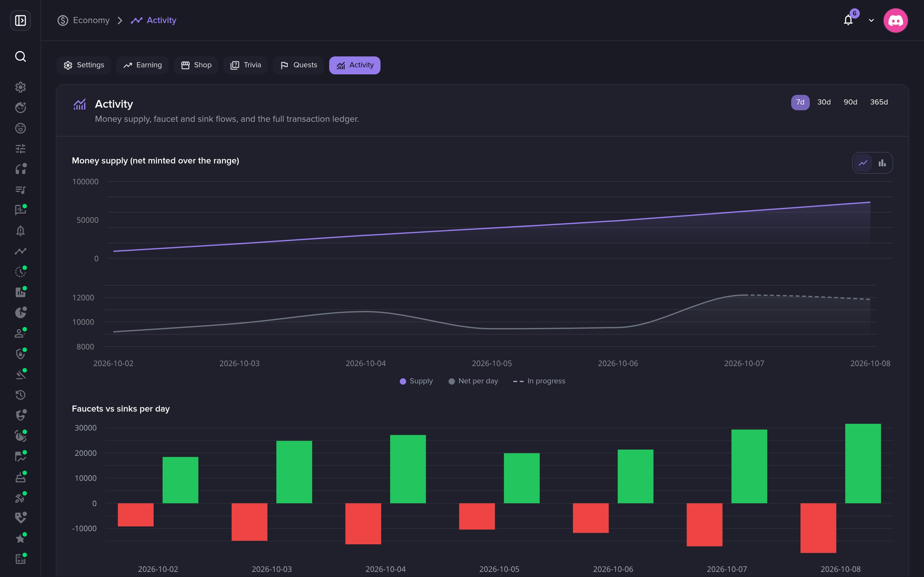Open the settings gear in sidebar

(20, 87)
